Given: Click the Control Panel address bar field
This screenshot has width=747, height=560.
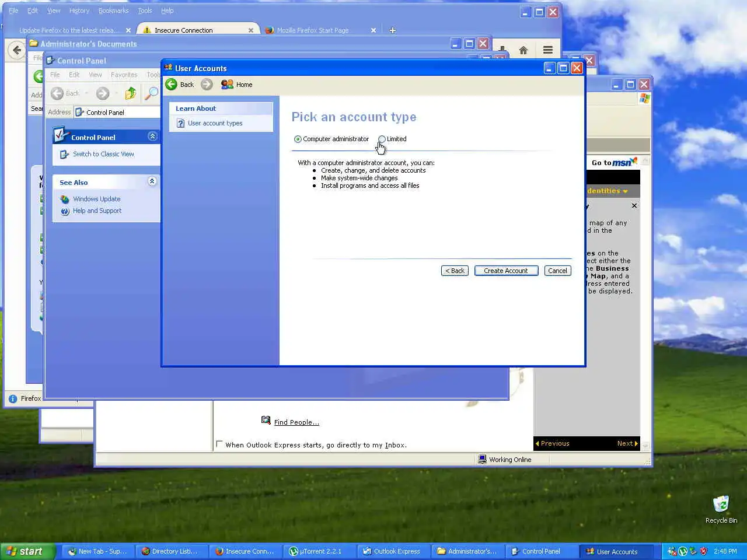Looking at the screenshot, I should 117,112.
